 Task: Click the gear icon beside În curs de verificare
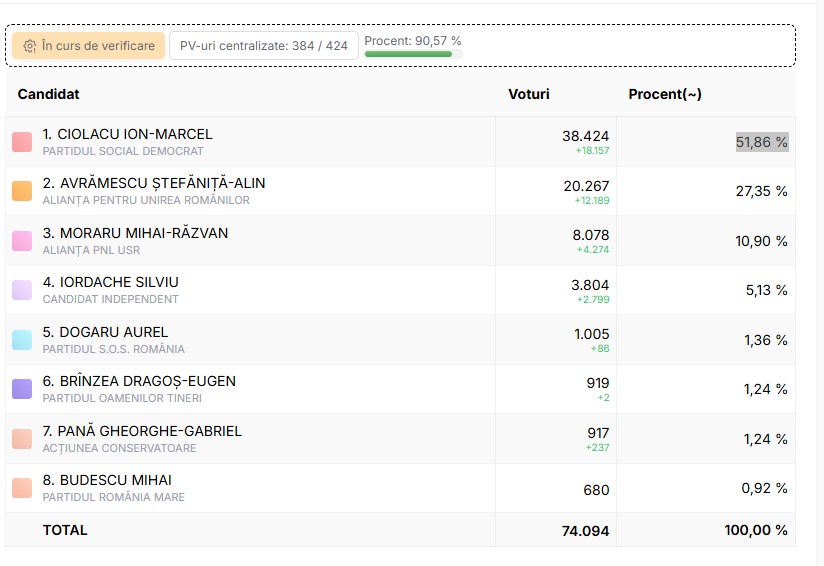30,46
